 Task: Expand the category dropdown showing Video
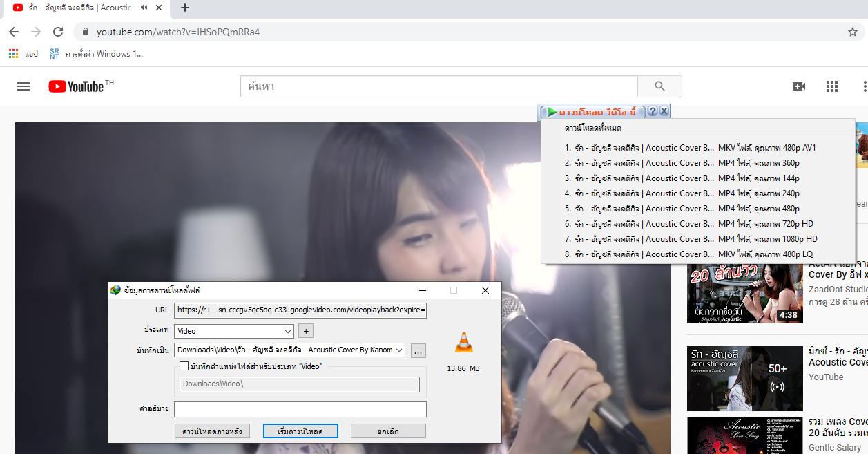click(288, 331)
